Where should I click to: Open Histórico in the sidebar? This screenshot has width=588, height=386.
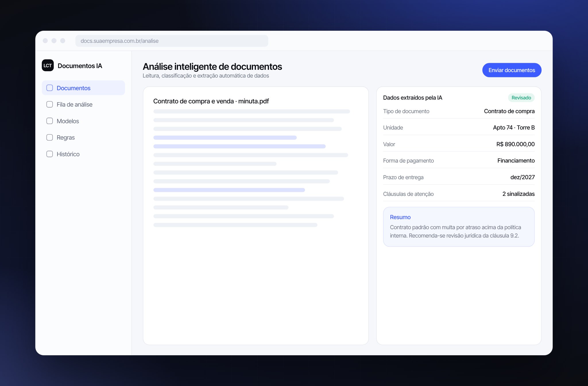point(83,154)
